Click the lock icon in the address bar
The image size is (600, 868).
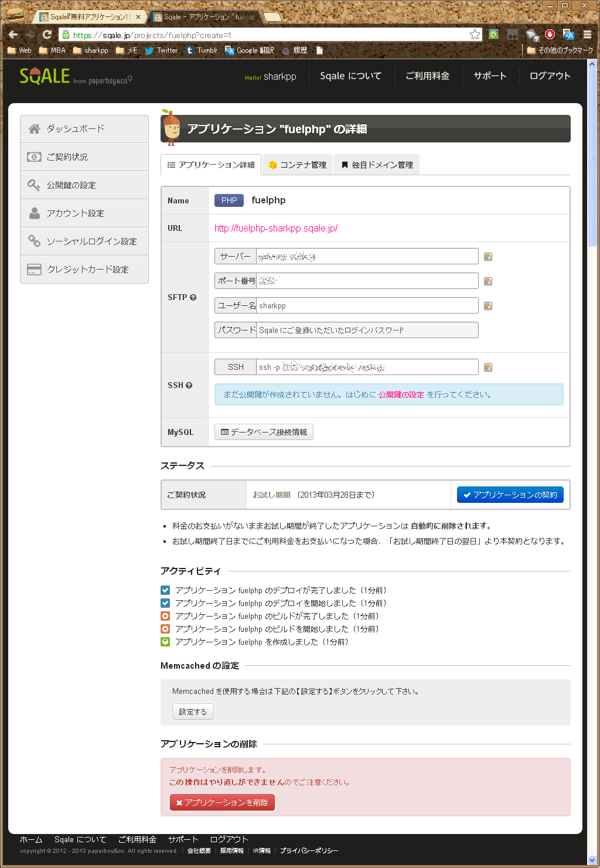click(66, 35)
